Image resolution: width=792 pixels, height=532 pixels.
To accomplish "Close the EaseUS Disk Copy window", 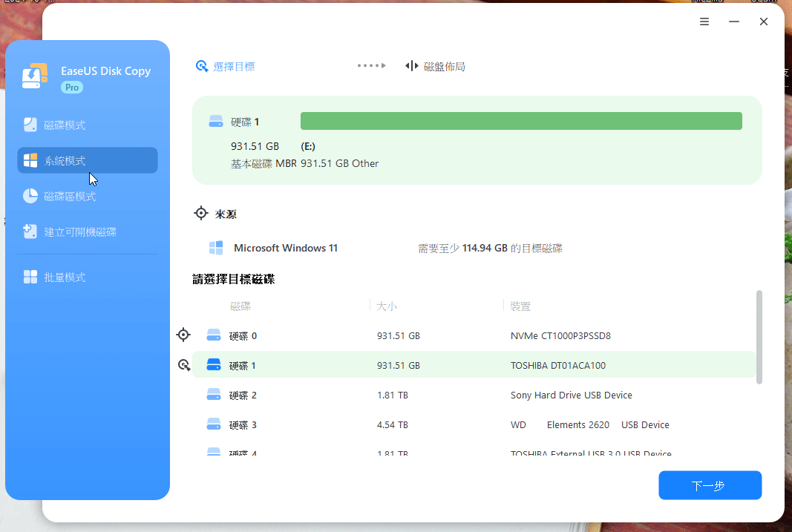I will tap(764, 22).
